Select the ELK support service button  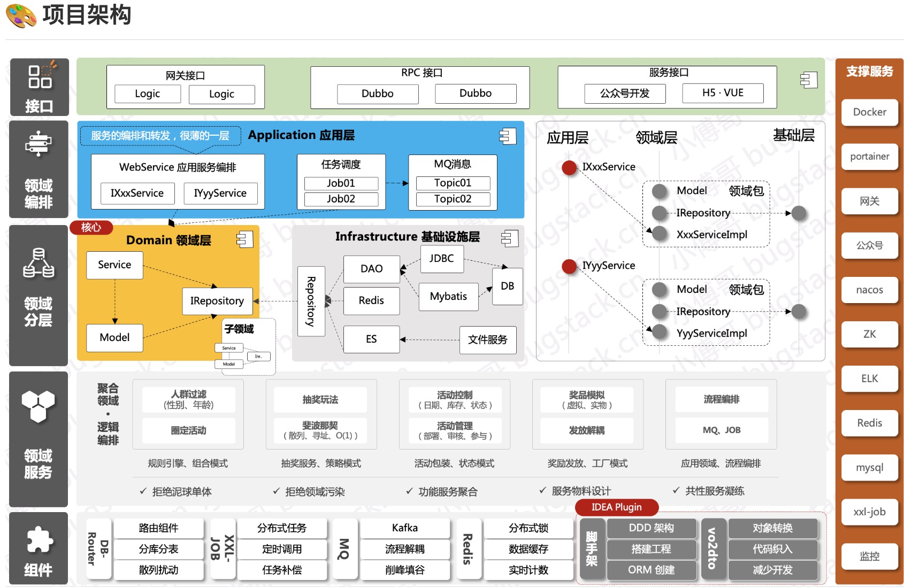pyautogui.click(x=870, y=378)
